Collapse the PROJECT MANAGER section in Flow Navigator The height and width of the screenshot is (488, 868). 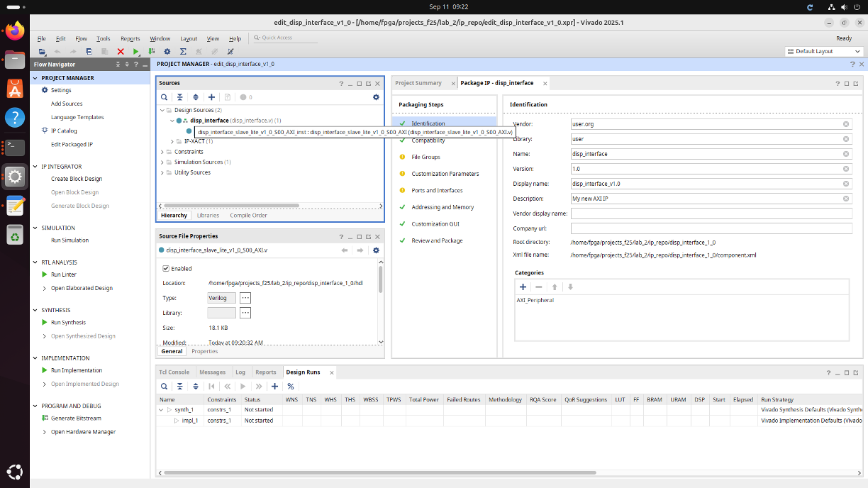click(35, 78)
